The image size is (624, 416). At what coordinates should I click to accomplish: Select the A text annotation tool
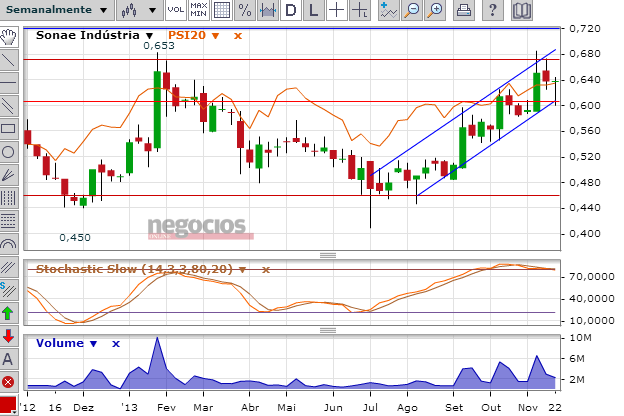[8, 359]
